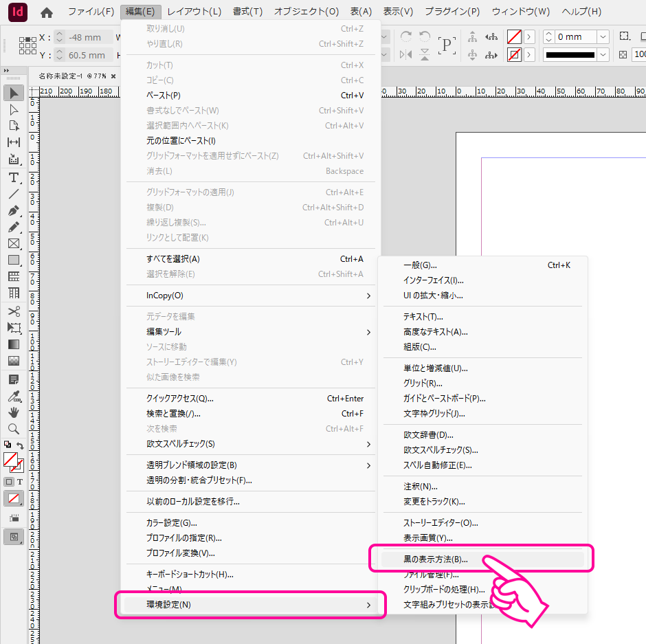Select the Vertical Grid tool
646x644 pixels.
pyautogui.click(x=14, y=293)
